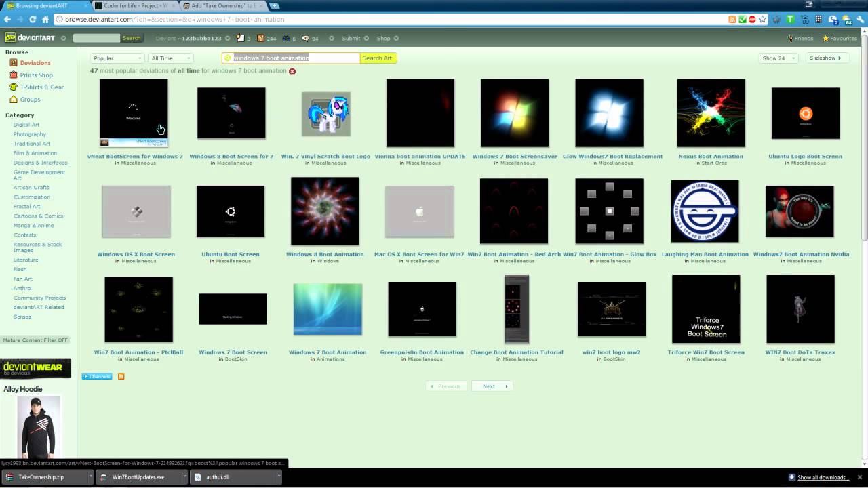This screenshot has width=868, height=488.
Task: Expand the Submit menu arrow
Action: [366, 39]
